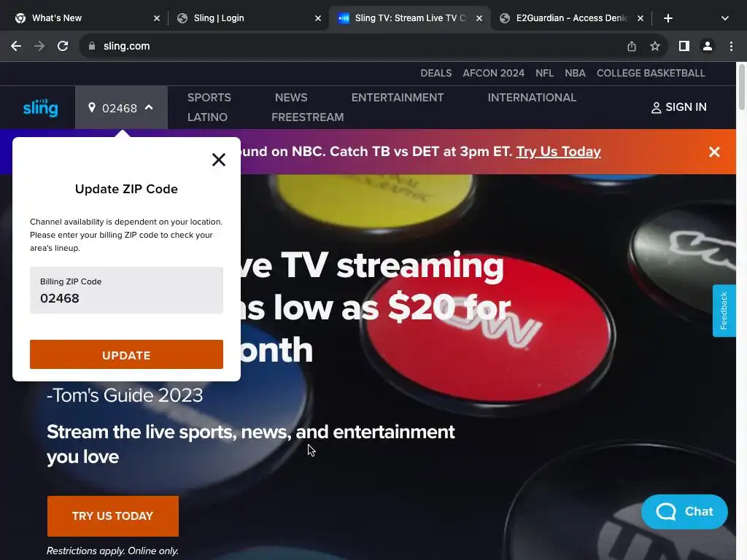The height and width of the screenshot is (560, 747).
Task: Follow the Try Us Today banner link
Action: coord(558,152)
